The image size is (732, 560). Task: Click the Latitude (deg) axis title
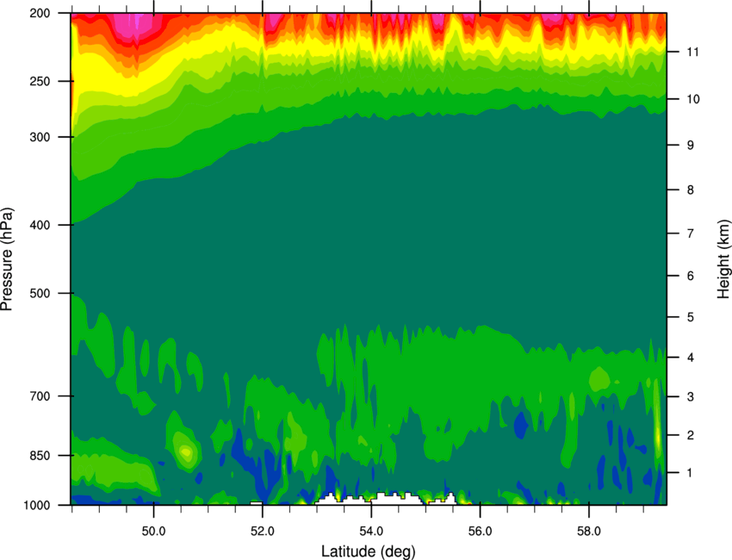pos(369,551)
